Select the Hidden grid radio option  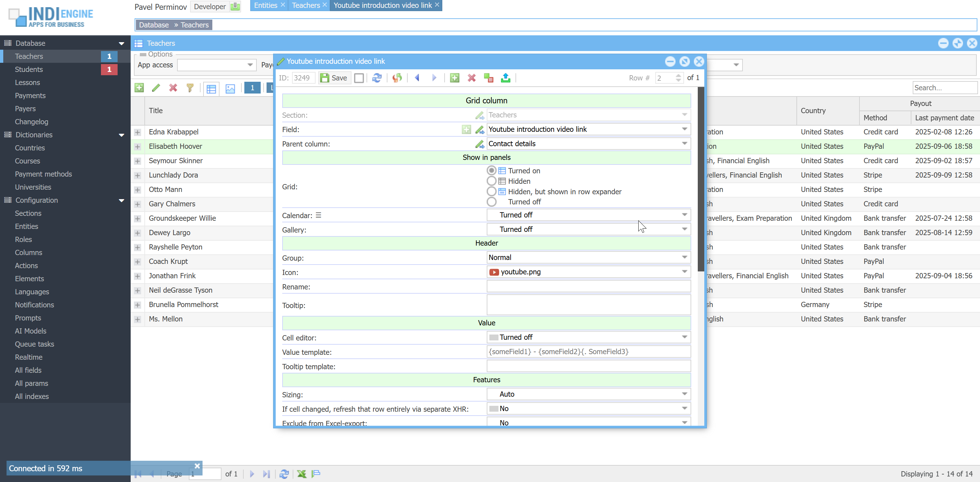pos(492,181)
